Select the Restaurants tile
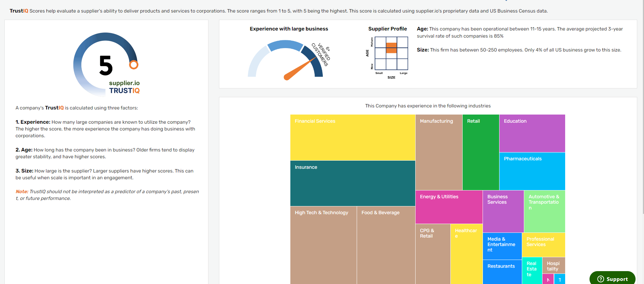This screenshot has width=644, height=284. pyautogui.click(x=502, y=272)
